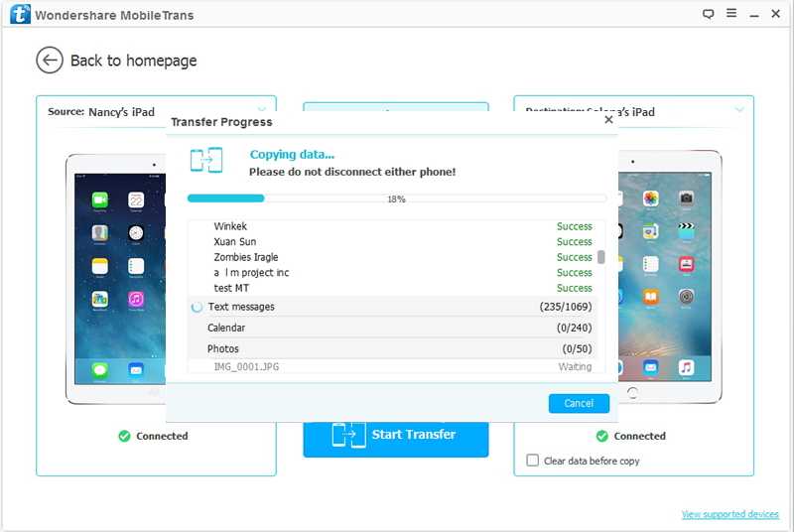Click Camera app icon on destination iPad
Viewport: 794px width, 532px height.
(686, 198)
